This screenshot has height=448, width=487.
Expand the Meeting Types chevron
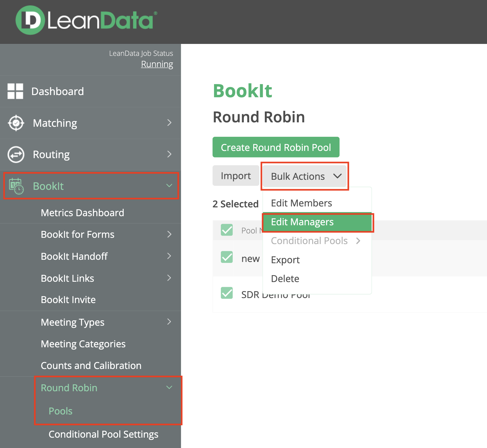[x=169, y=322]
